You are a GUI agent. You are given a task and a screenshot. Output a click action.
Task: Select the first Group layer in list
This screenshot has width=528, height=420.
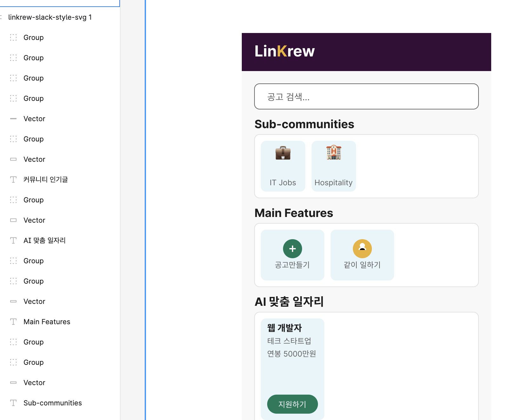(33, 37)
